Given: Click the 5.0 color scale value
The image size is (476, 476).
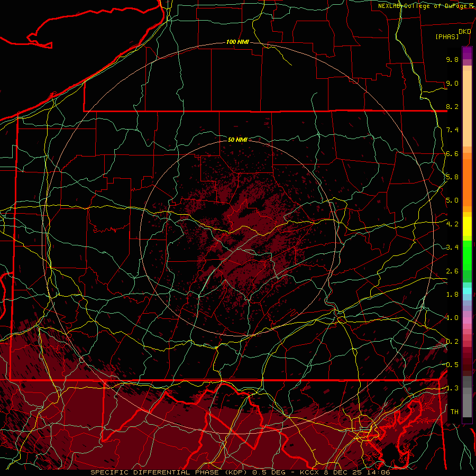Looking at the screenshot, I should [x=452, y=200].
